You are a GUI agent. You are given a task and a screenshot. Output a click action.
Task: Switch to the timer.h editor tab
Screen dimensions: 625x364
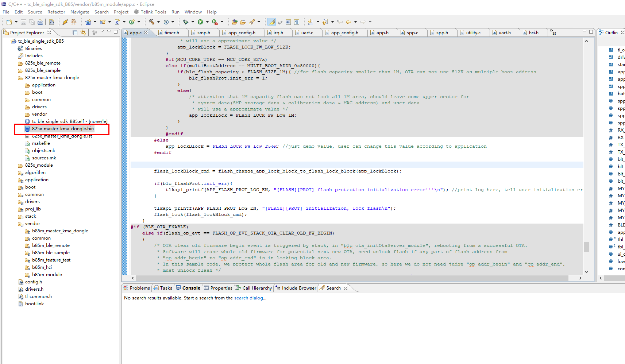(172, 32)
